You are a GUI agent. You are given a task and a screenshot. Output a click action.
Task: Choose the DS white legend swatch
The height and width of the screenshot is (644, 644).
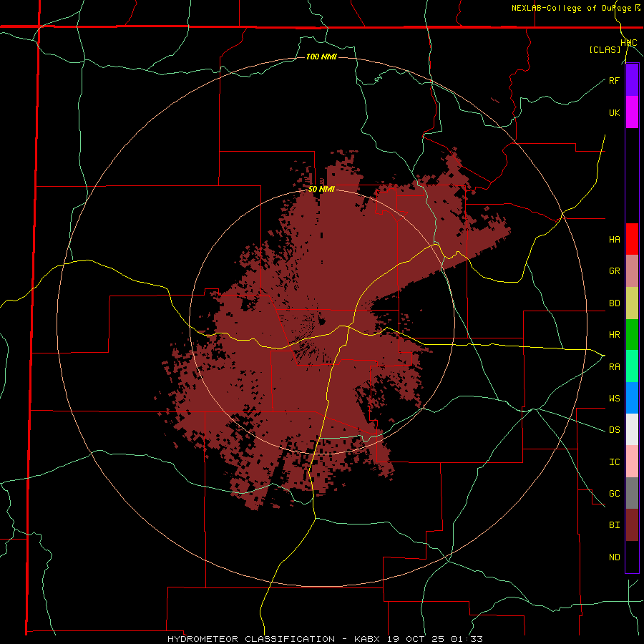(x=632, y=429)
